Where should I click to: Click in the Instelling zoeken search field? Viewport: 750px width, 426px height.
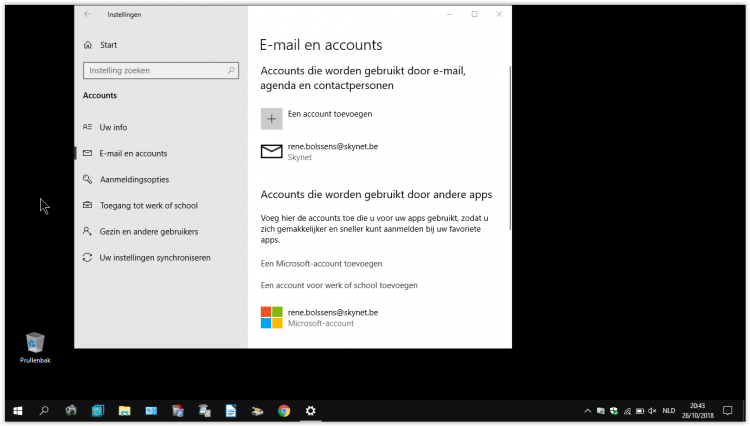(155, 71)
